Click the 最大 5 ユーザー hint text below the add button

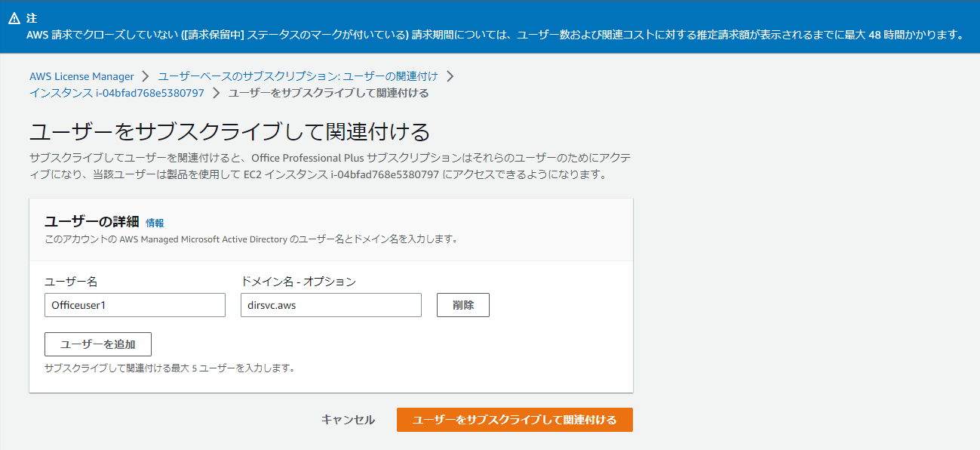(169, 368)
